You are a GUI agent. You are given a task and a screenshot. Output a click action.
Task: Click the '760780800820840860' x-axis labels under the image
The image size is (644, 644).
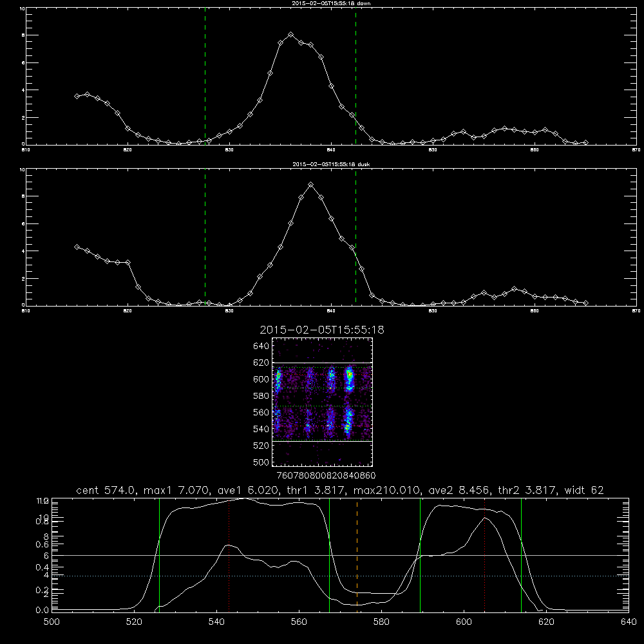(x=327, y=475)
